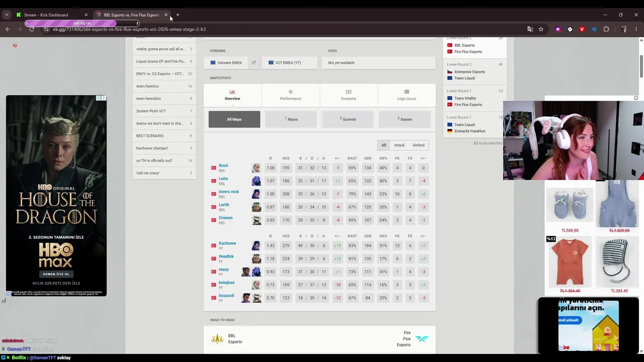Viewport: 644px width, 362px height.
Task: Open player hezacoil's profile
Action: pyautogui.click(x=226, y=296)
